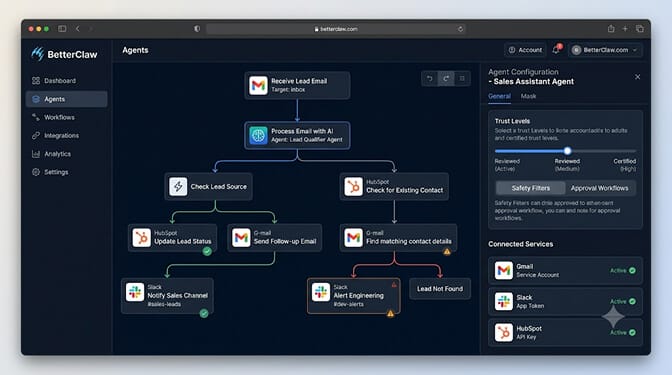Click the Account button
The width and height of the screenshot is (672, 375).
(525, 50)
